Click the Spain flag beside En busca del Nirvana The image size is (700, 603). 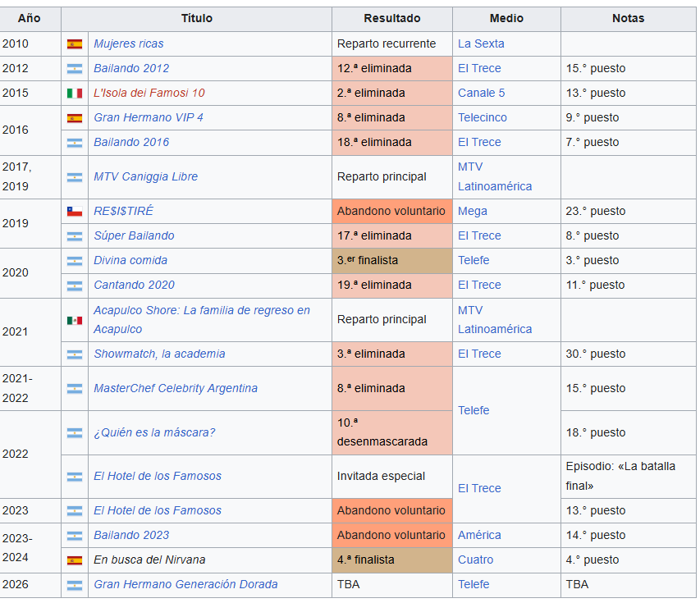point(75,560)
